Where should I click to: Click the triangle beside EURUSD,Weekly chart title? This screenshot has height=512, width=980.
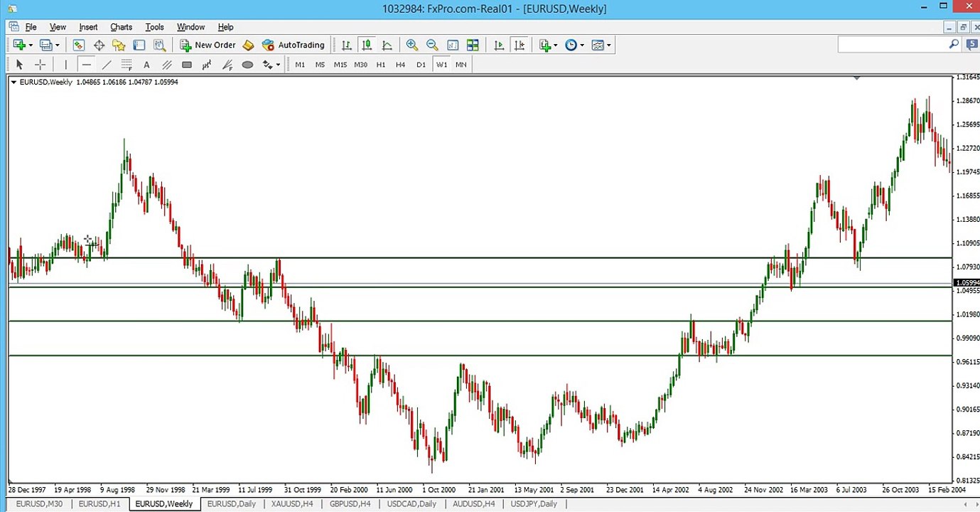click(14, 82)
